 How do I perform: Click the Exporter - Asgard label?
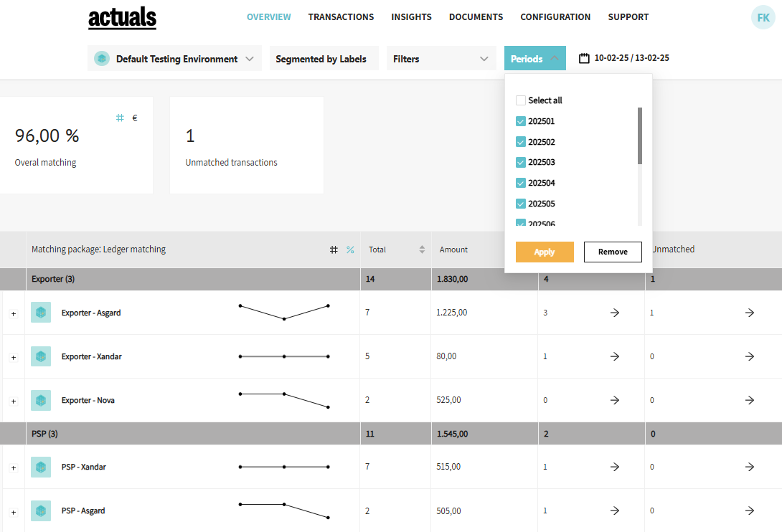[91, 313]
